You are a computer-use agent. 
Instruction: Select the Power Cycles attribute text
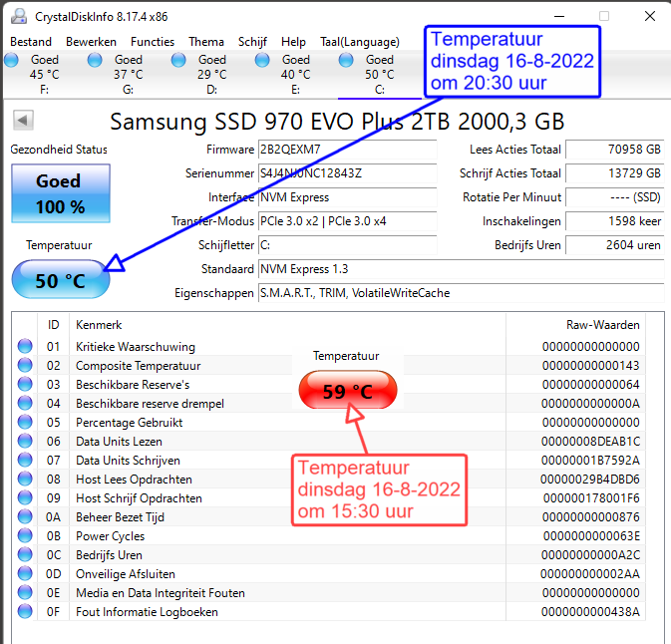point(111,536)
